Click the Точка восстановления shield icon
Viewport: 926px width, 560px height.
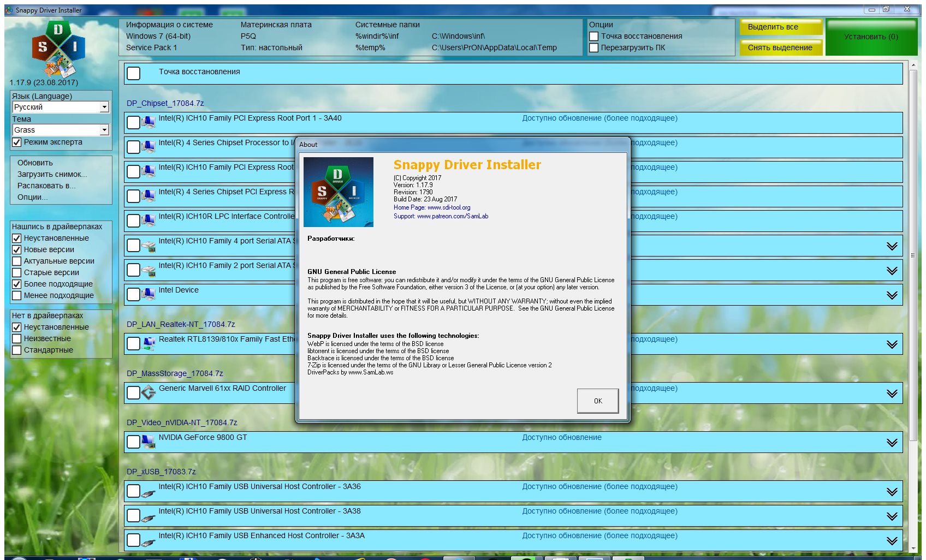149,72
